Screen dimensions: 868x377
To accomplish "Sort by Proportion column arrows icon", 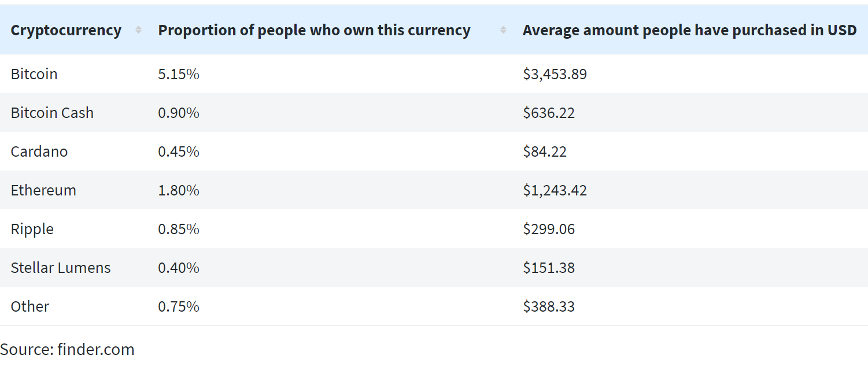I will coord(503,30).
